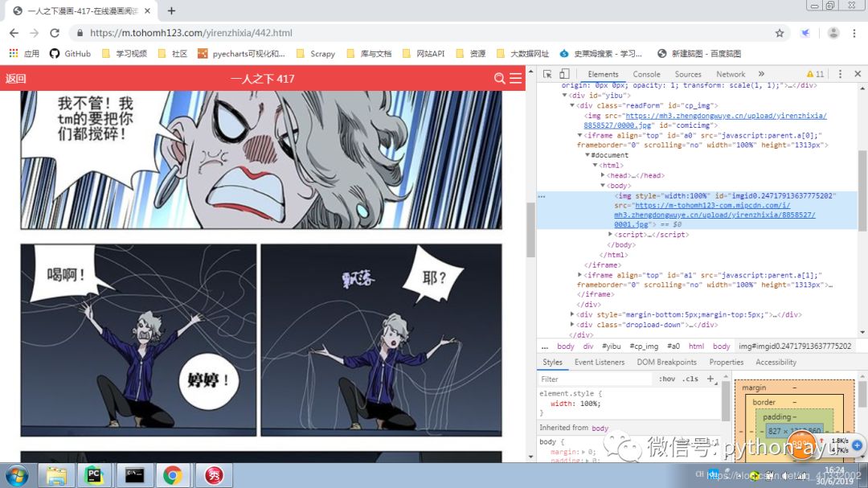Open the comic site hamburger menu
This screenshot has width=868, height=488.
point(515,79)
